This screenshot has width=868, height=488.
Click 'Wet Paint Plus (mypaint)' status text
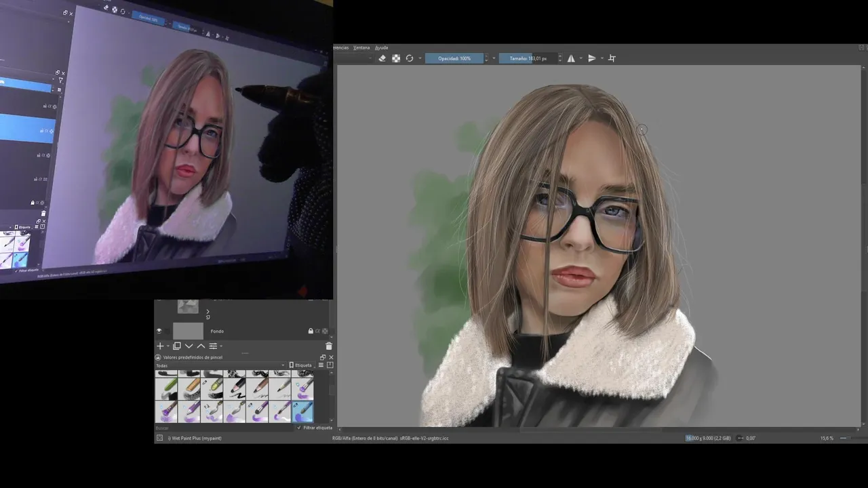195,438
